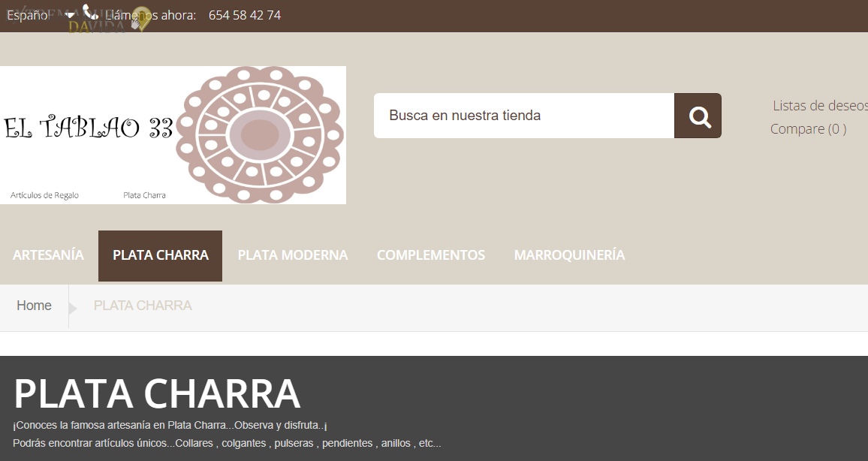Click the large PLATA CHARRA page heading
The width and height of the screenshot is (868, 461).
157,393
